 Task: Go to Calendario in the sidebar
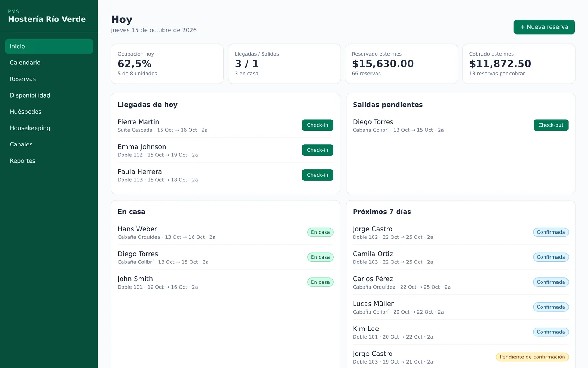pos(49,63)
